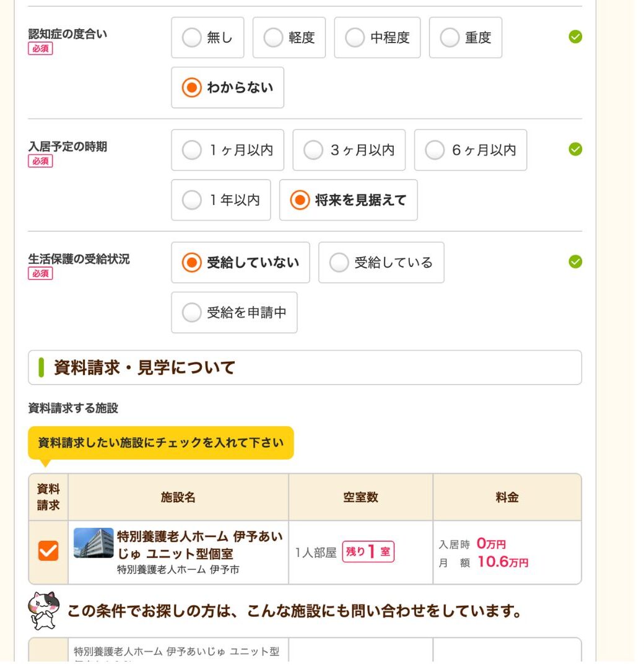Select 受給していない welfare status
Viewport: 644px width, 669px height.
(240, 263)
